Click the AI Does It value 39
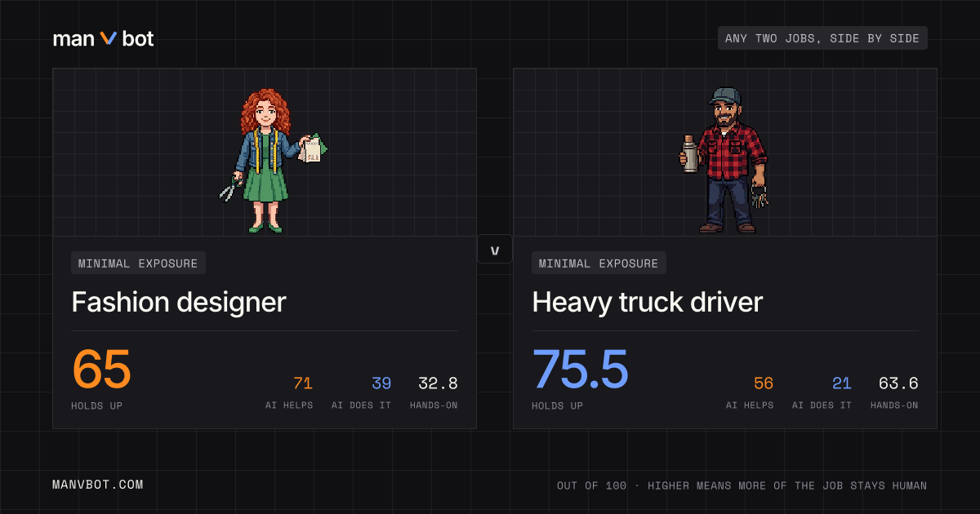 pos(381,383)
